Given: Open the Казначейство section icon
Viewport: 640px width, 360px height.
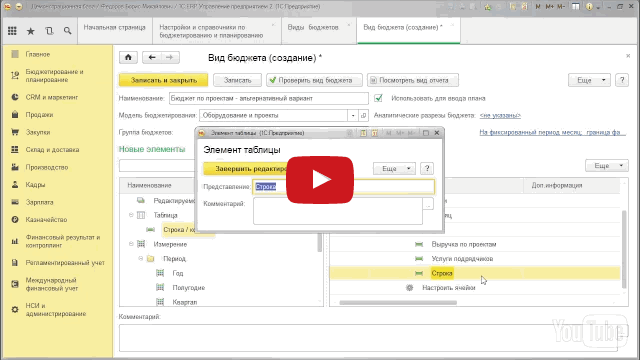Looking at the screenshot, I should point(15,220).
